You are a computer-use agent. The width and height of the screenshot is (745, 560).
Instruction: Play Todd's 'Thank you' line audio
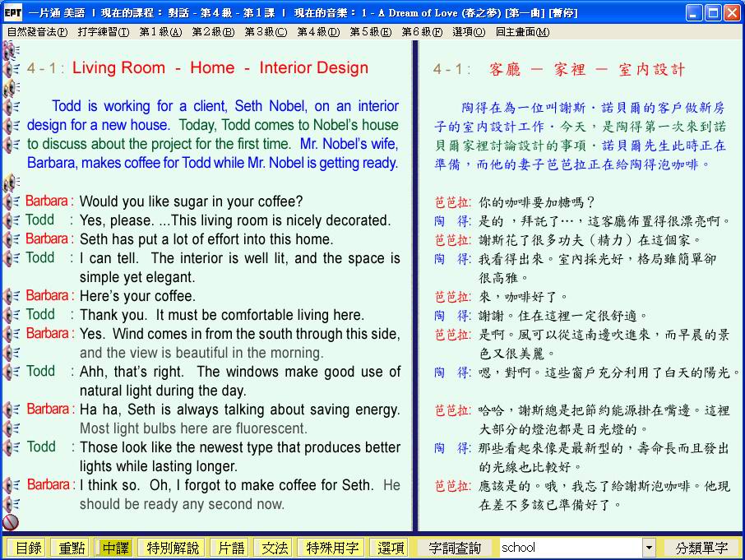[x=12, y=315]
